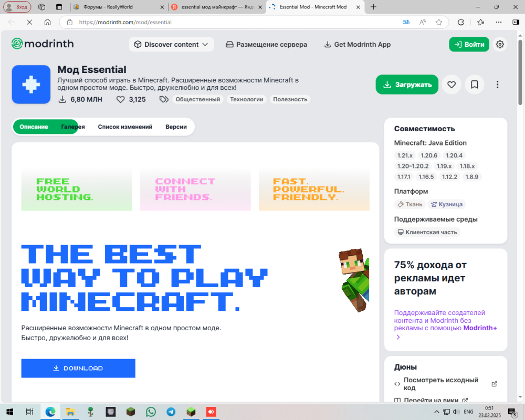Click browser home icon
525x420 pixels.
(x=48, y=22)
